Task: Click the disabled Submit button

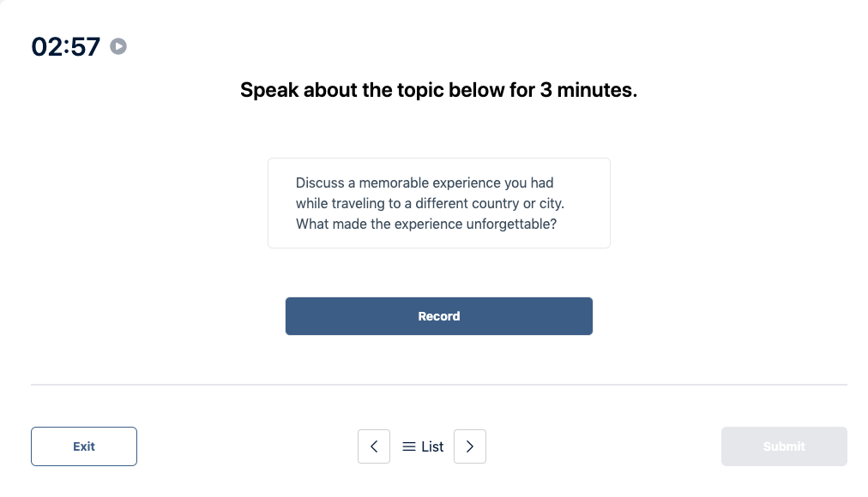Action: point(783,446)
